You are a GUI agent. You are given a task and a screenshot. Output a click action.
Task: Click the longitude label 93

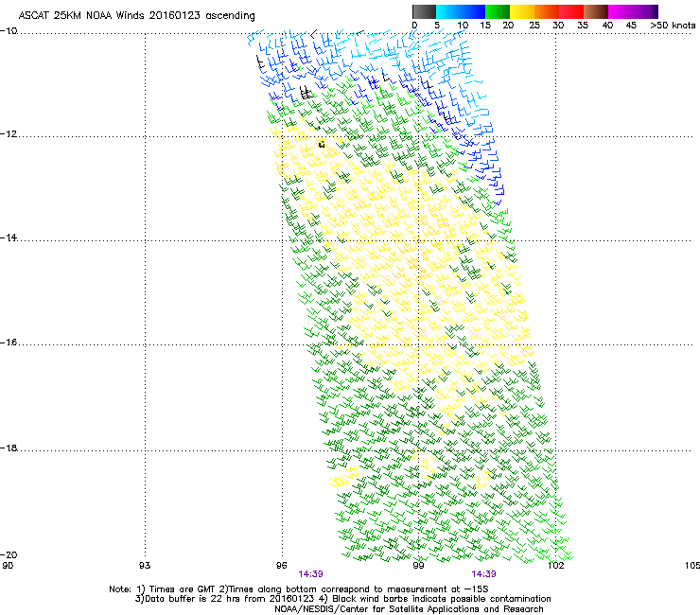pyautogui.click(x=145, y=566)
